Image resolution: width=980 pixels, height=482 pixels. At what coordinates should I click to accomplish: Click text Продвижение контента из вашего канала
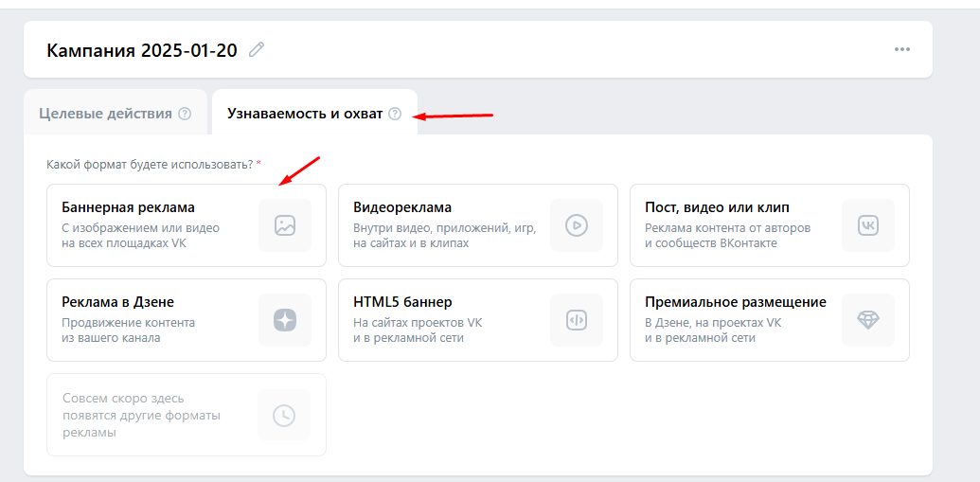click(x=128, y=330)
